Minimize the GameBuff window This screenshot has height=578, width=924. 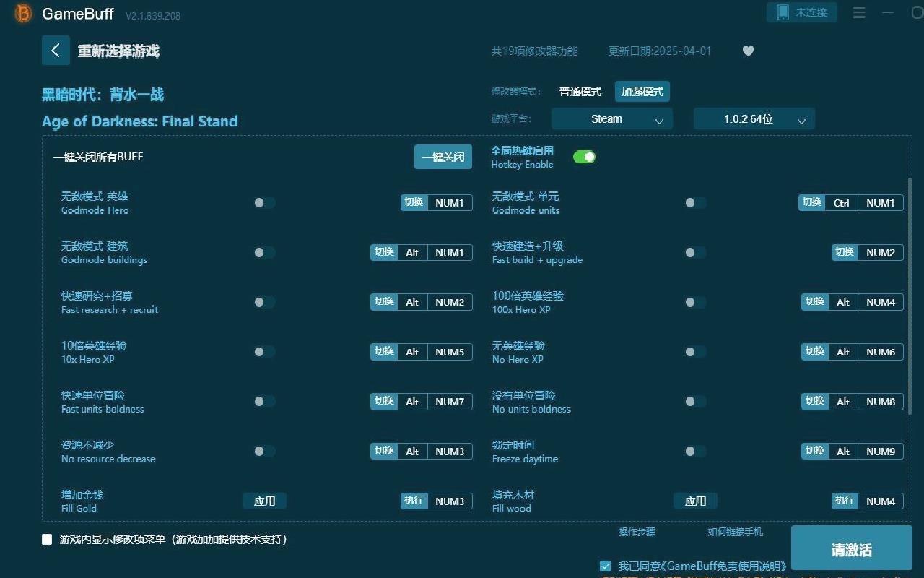(888, 13)
